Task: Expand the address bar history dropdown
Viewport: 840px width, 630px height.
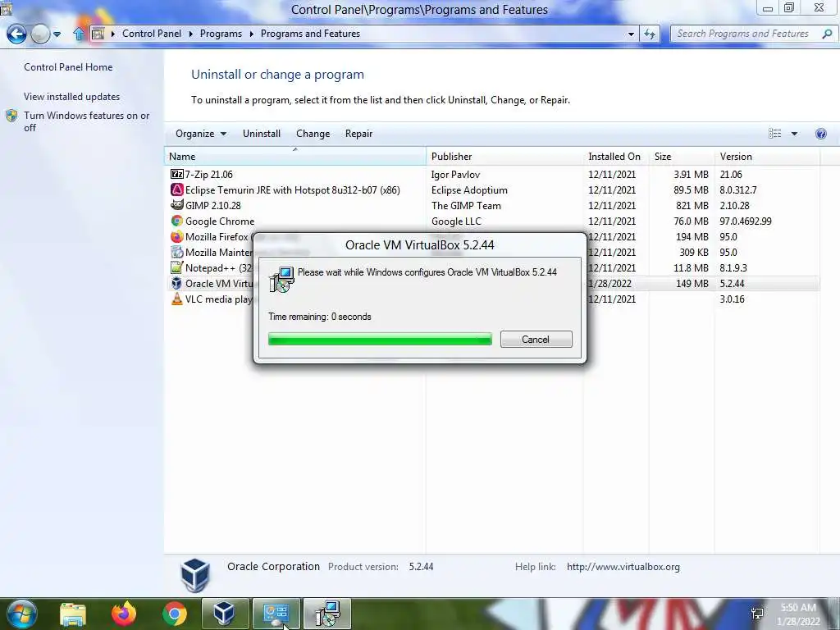Action: [631, 34]
